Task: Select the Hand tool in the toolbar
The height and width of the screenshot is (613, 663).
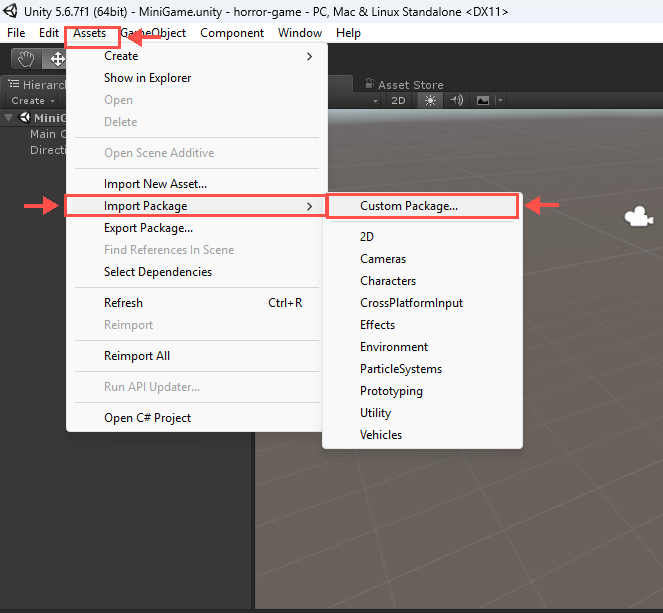Action: click(x=26, y=59)
